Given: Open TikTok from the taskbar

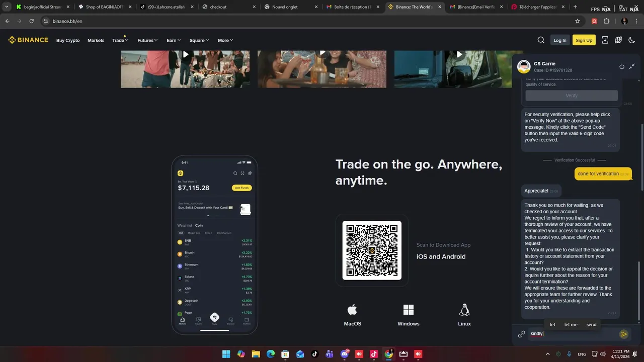Looking at the screenshot, I should tap(314, 354).
